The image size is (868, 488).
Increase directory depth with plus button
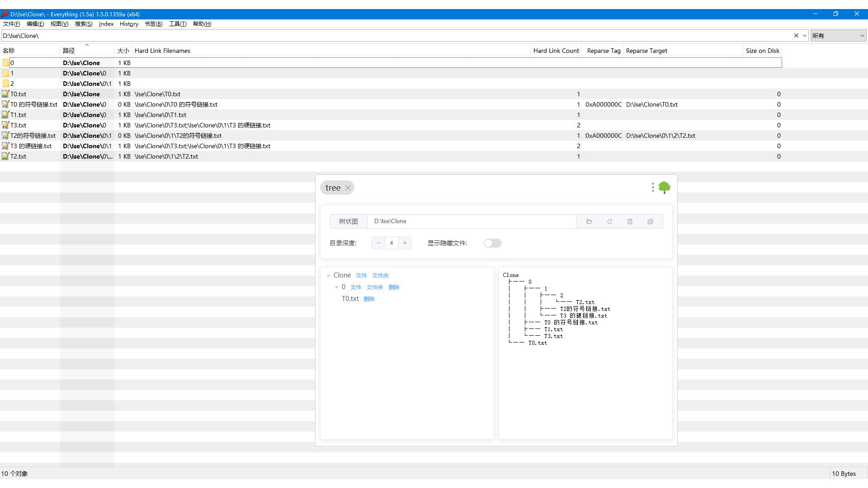tap(405, 243)
